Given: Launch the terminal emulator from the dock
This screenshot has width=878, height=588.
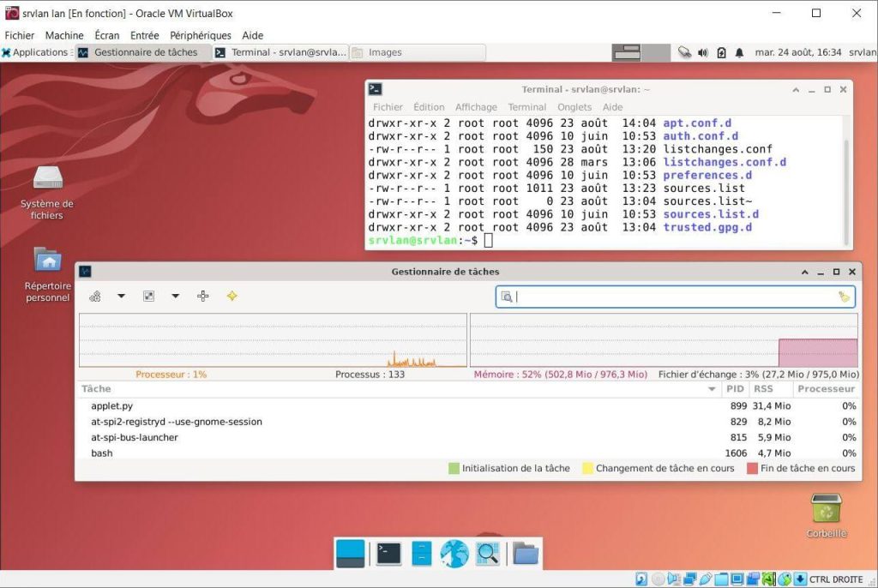Looking at the screenshot, I should coord(388,553).
